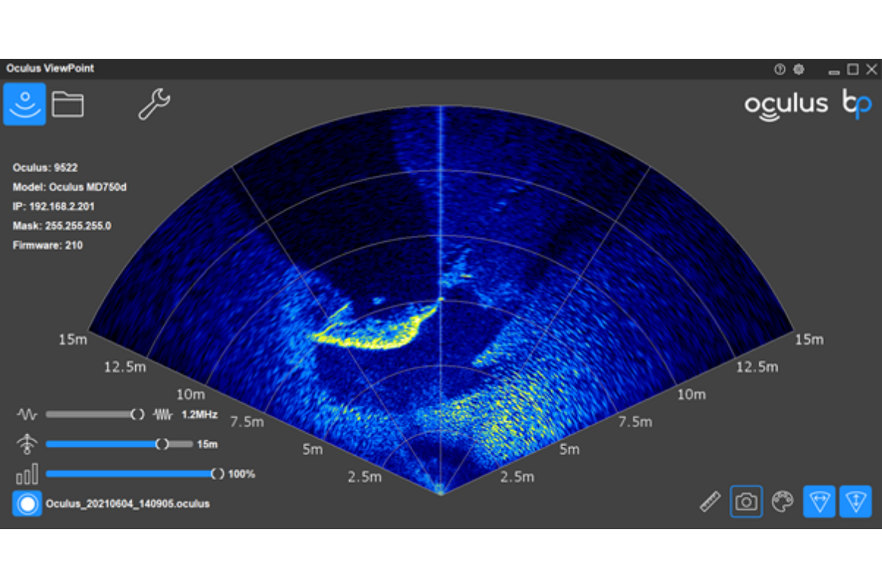Open the wrench settings tool

pos(154,104)
